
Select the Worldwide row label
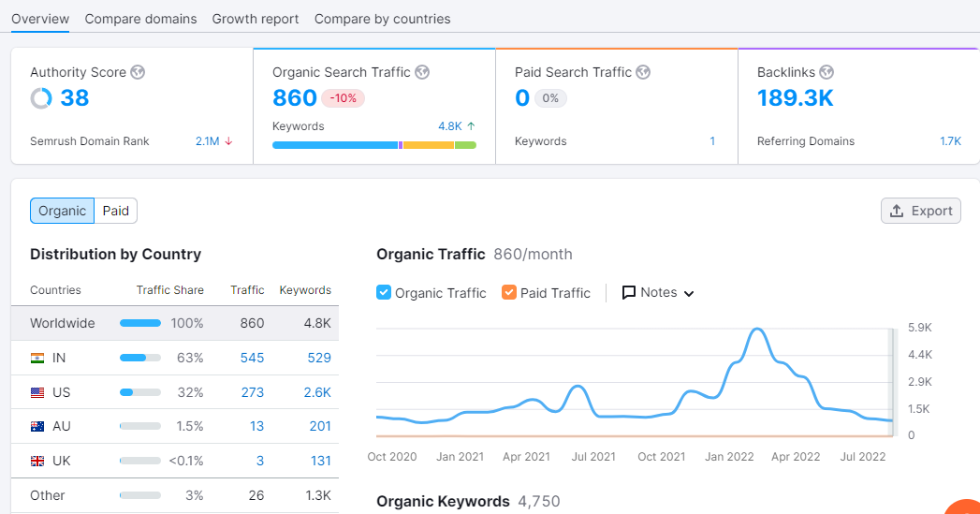63,323
